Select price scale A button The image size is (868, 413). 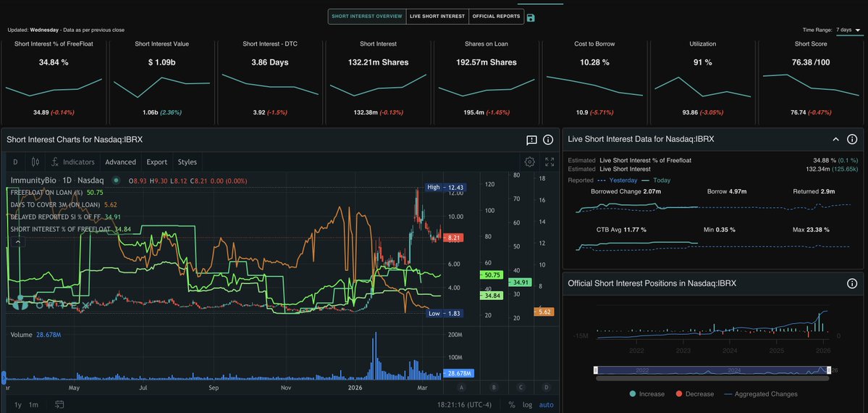point(462,387)
